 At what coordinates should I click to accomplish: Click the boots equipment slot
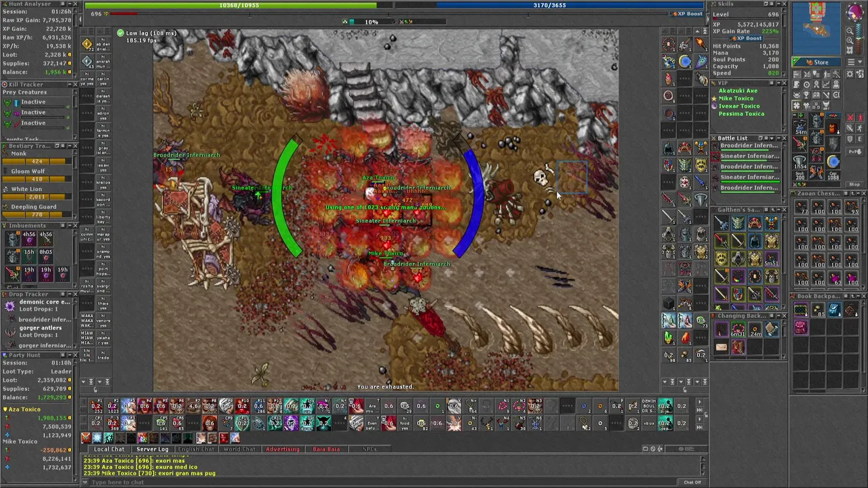pos(816,171)
